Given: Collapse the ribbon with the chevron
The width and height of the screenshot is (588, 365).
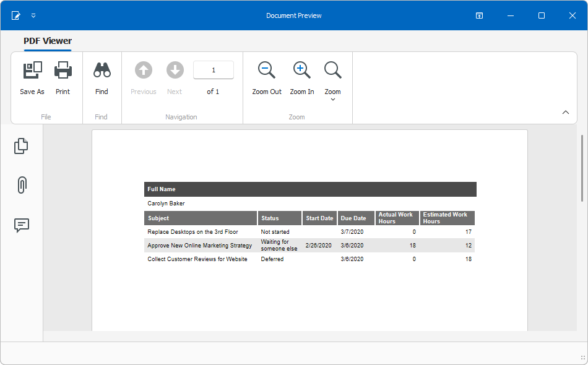Looking at the screenshot, I should [565, 113].
